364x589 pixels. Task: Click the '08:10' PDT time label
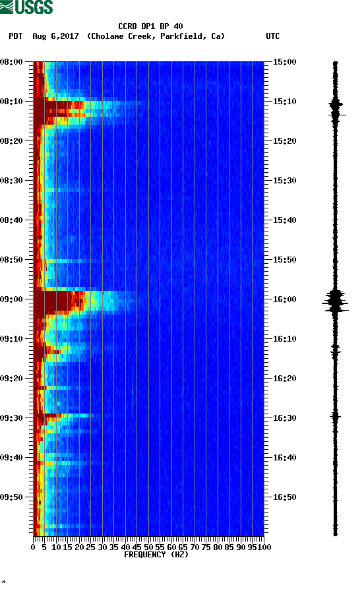pyautogui.click(x=11, y=102)
